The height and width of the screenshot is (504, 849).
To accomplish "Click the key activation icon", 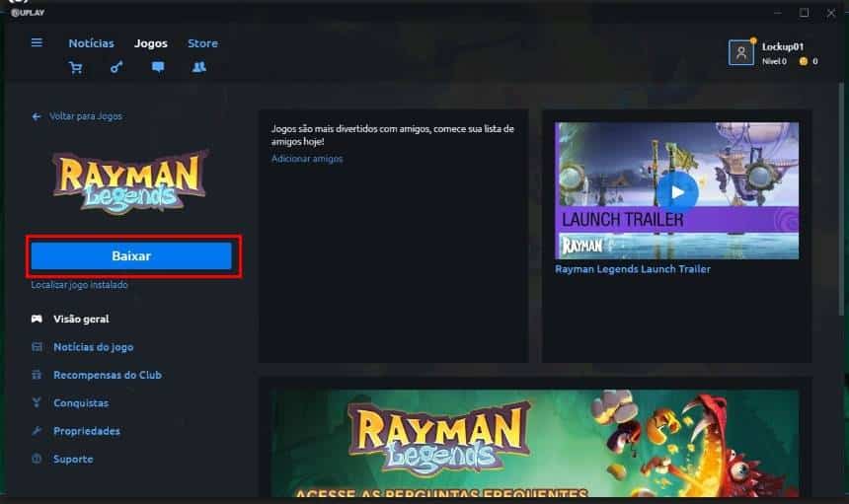I will pyautogui.click(x=116, y=67).
